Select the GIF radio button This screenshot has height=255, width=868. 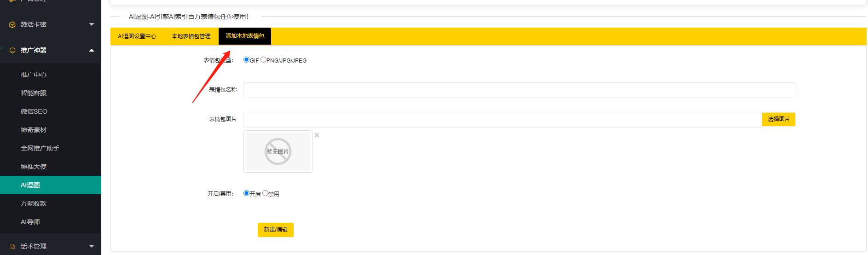(x=246, y=60)
